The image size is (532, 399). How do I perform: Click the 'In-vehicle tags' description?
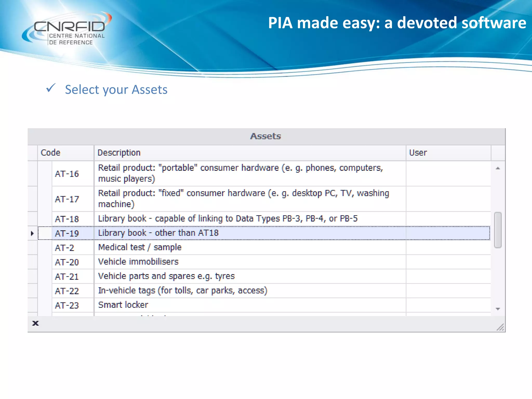pos(250,291)
